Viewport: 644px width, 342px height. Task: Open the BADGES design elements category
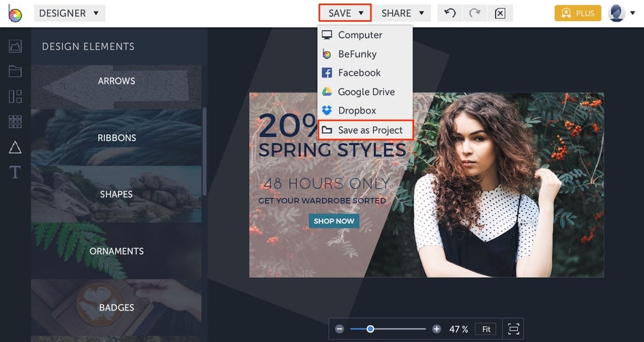point(116,307)
